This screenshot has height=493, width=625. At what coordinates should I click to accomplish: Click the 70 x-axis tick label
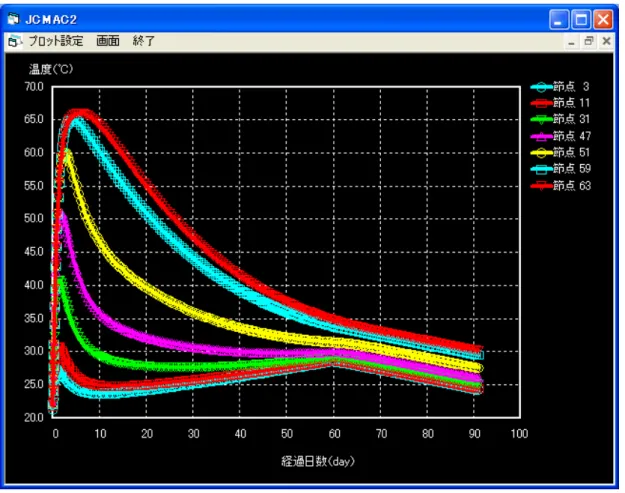point(381,434)
